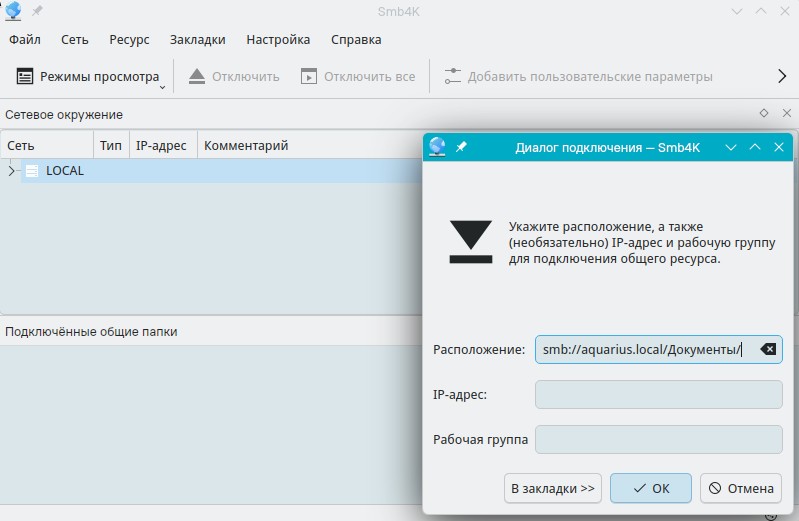Viewport: 799px width, 521px height.
Task: Sort by the Тип column header
Action: (x=111, y=146)
